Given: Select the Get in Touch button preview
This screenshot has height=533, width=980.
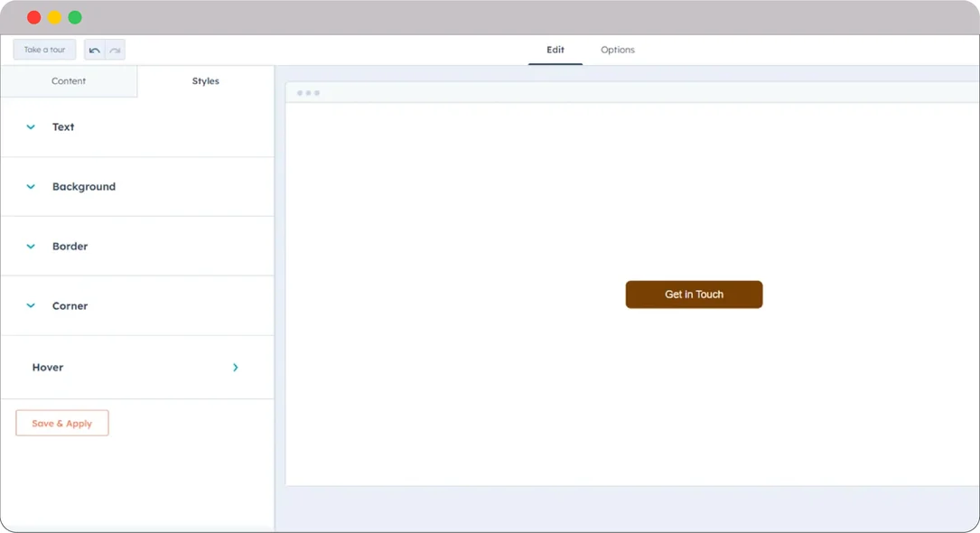Looking at the screenshot, I should (694, 294).
